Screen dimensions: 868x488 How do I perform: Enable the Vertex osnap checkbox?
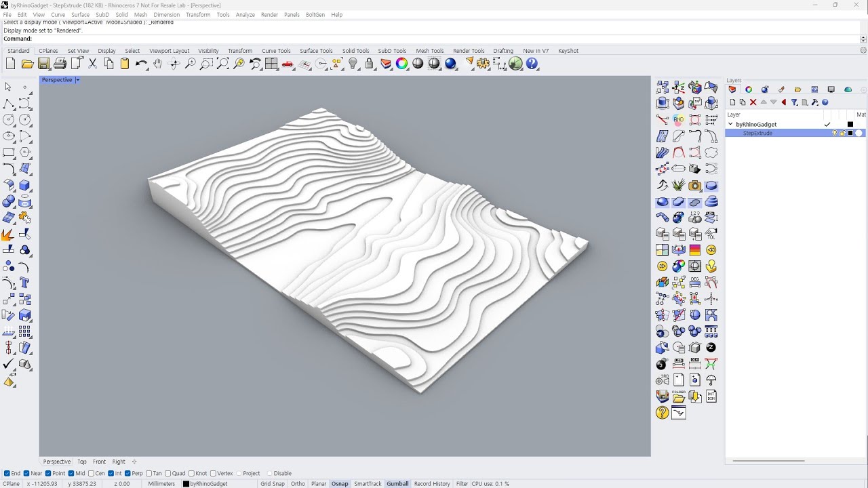213,473
